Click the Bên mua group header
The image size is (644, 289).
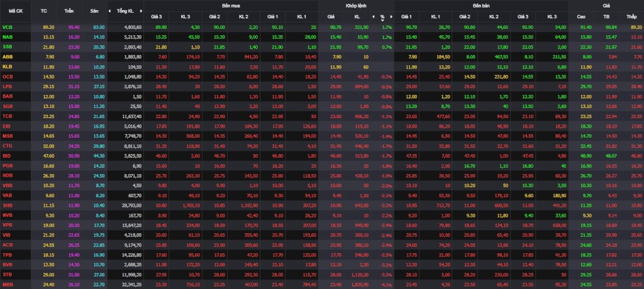click(231, 6)
